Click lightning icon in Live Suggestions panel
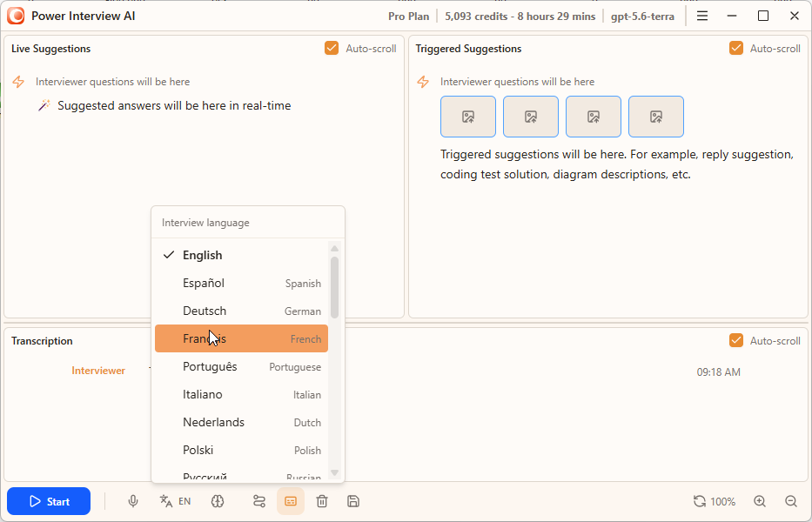The width and height of the screenshot is (812, 522). [18, 82]
